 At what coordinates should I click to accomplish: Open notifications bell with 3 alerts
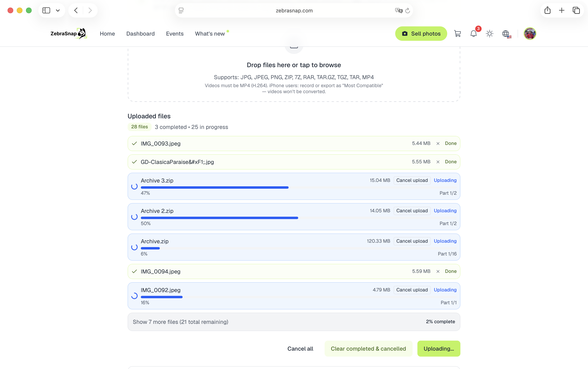pyautogui.click(x=474, y=34)
